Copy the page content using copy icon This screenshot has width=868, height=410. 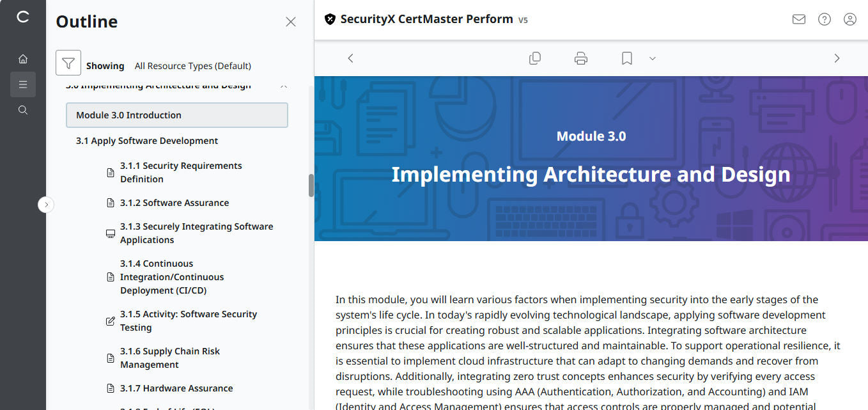tap(535, 58)
